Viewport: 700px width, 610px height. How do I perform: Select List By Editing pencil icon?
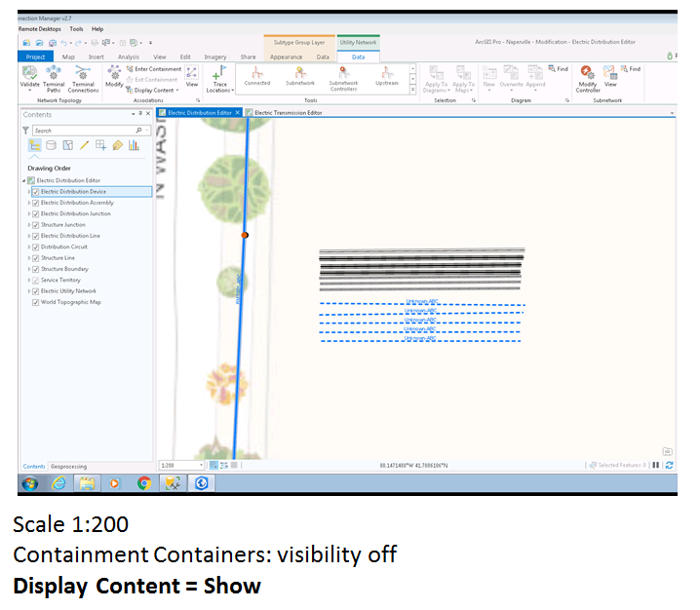tap(84, 145)
